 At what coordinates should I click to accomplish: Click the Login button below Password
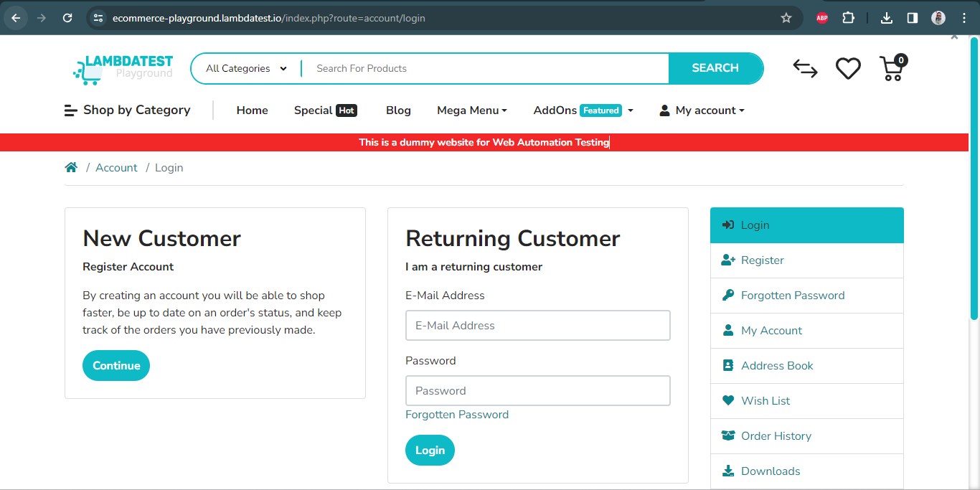pos(430,450)
